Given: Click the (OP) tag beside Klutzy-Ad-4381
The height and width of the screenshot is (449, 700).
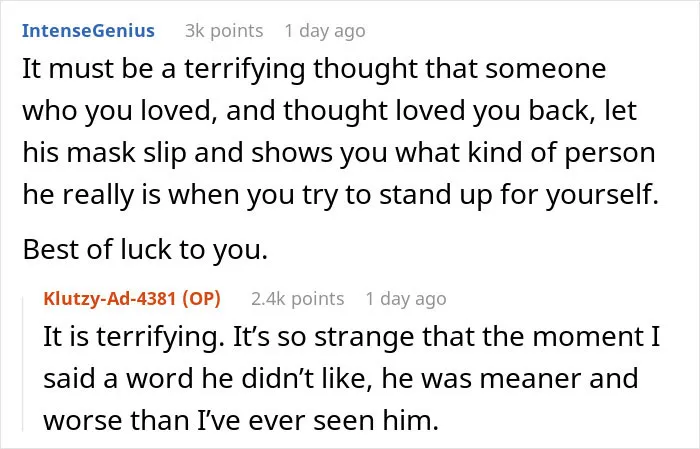Looking at the screenshot, I should 201,299.
